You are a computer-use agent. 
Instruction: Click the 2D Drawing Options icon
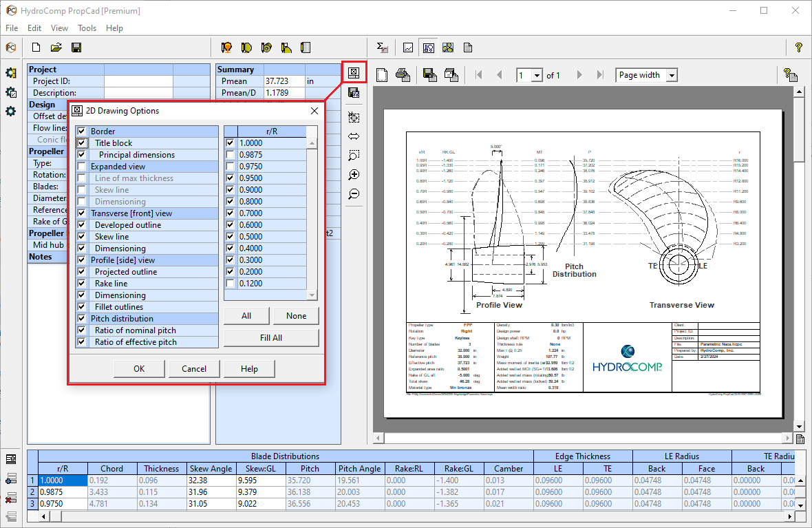point(354,72)
